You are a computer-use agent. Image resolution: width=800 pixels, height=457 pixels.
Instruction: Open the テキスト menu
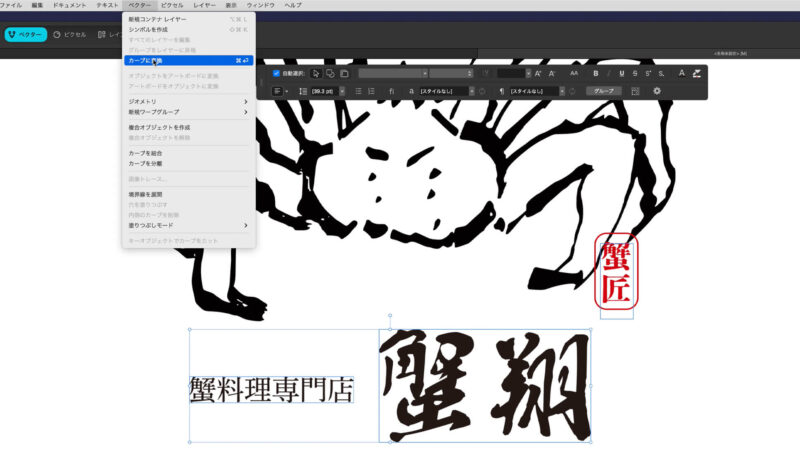(x=107, y=5)
